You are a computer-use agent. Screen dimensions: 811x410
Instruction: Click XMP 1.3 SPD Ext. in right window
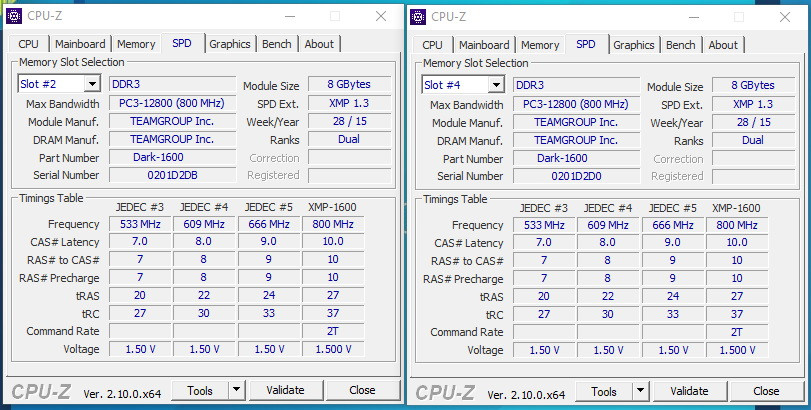tap(753, 104)
